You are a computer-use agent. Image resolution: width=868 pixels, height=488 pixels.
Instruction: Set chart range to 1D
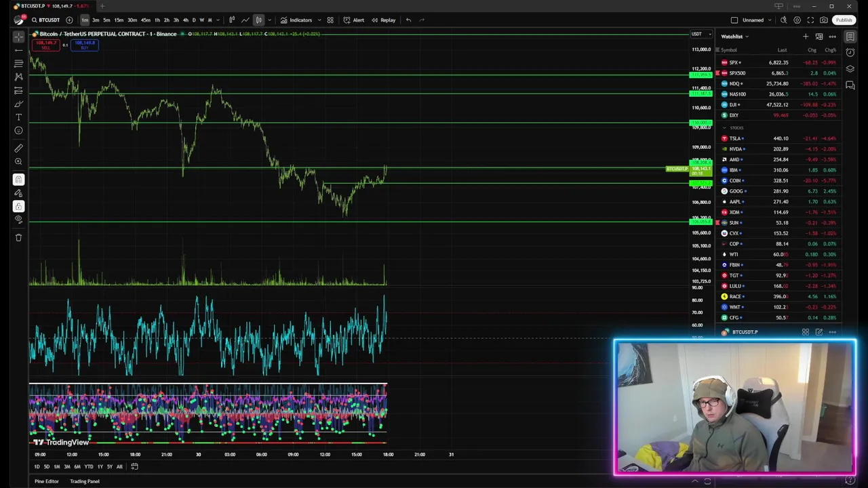click(37, 466)
